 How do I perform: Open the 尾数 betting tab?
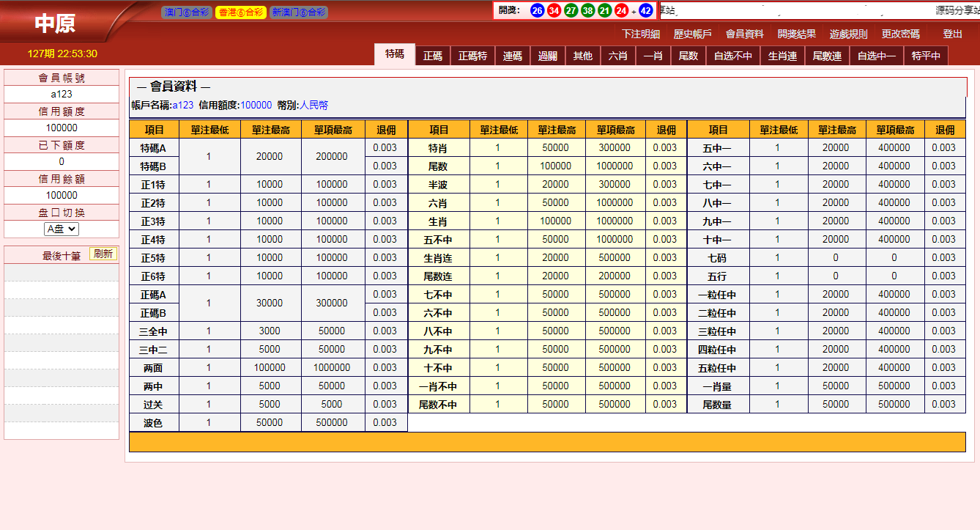pyautogui.click(x=688, y=56)
